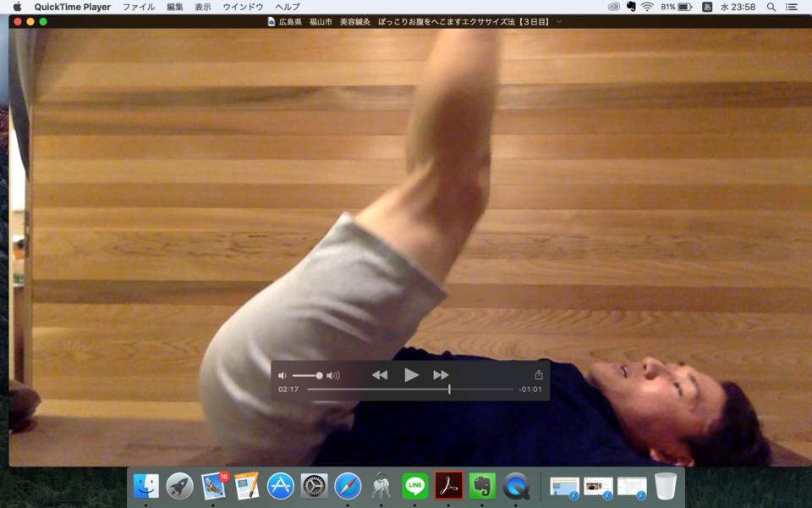The image size is (812, 508).
Task: Fast forward the video
Action: [x=441, y=375]
